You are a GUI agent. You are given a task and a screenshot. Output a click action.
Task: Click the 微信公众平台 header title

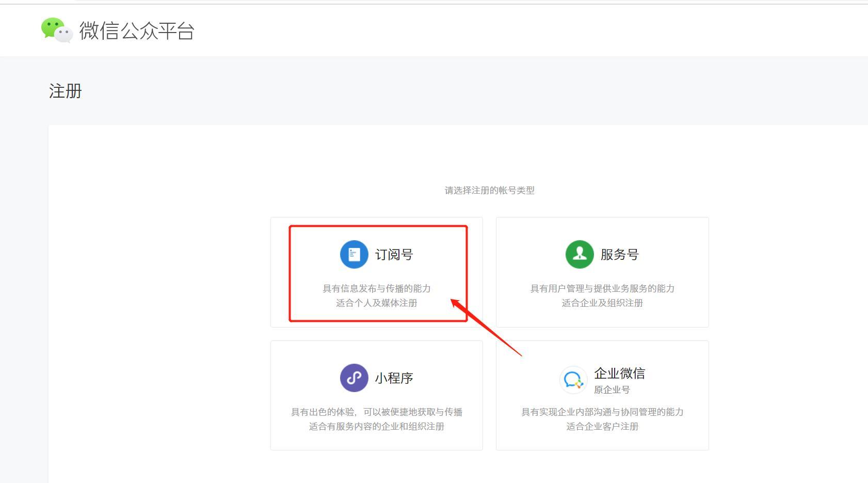click(137, 31)
